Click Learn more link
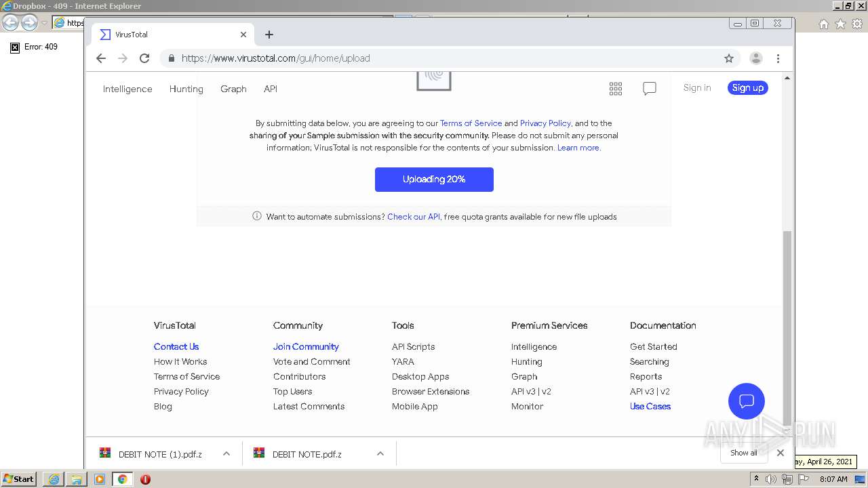868x488 pixels. click(x=578, y=148)
